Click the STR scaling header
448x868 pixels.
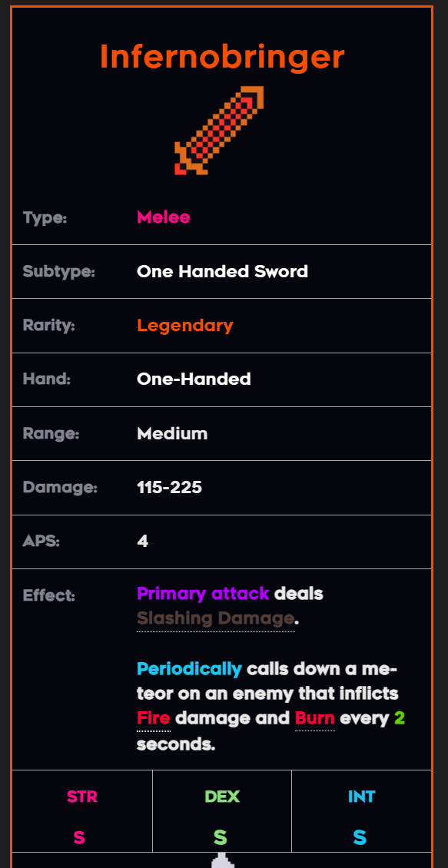point(82,797)
